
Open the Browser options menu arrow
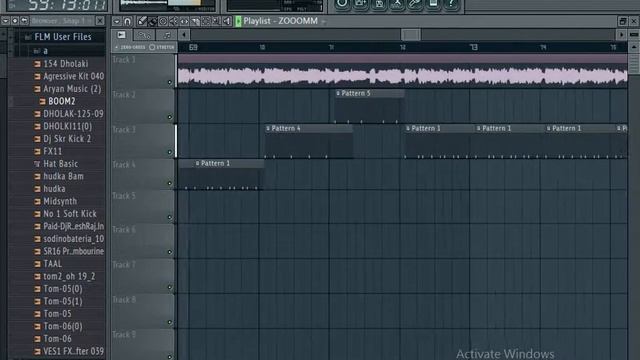pyautogui.click(x=5, y=20)
